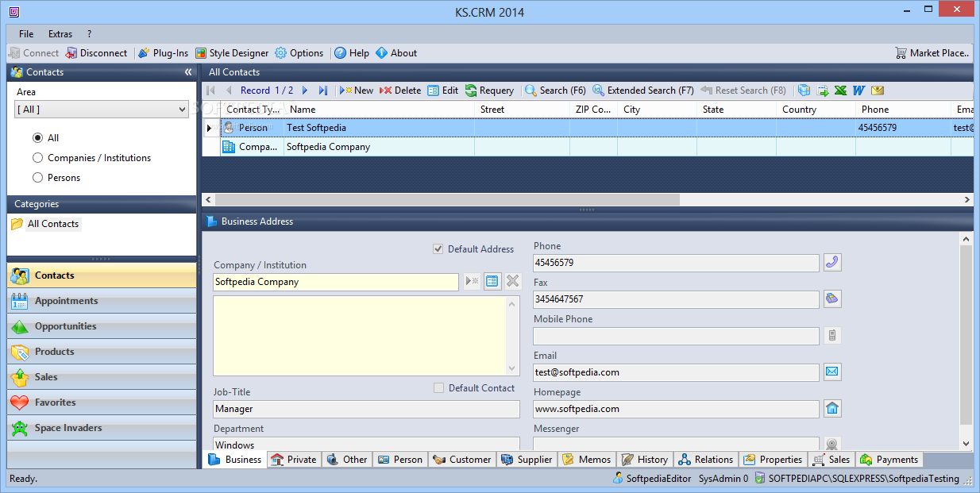The image size is (980, 493).
Task: Select the All Contacts category folder
Action: pyautogui.click(x=45, y=224)
